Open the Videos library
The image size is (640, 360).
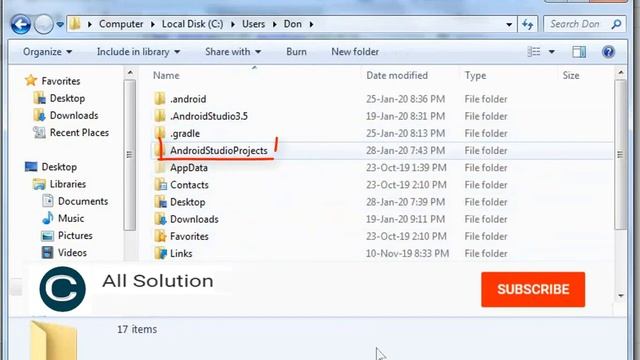pos(72,253)
